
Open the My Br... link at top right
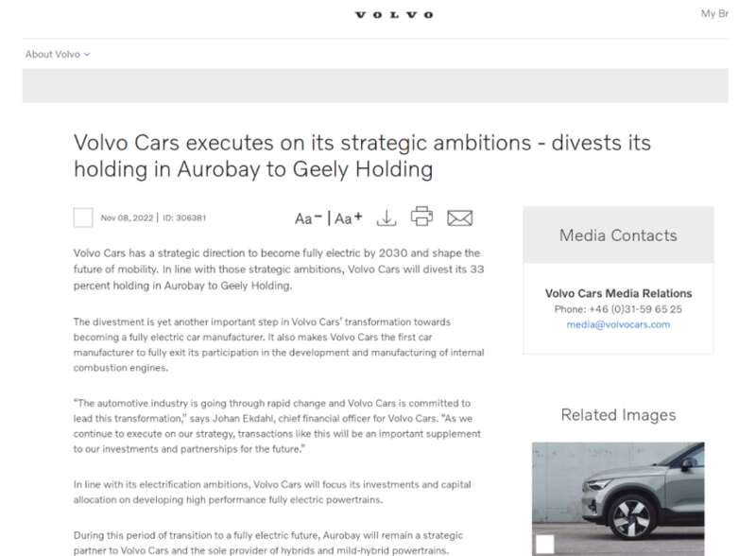pyautogui.click(x=714, y=14)
